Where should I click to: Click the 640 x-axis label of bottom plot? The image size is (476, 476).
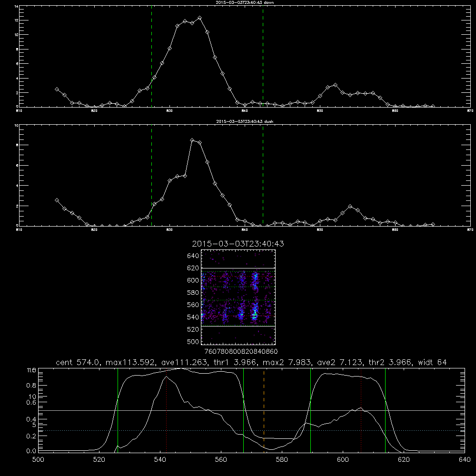coord(465,460)
